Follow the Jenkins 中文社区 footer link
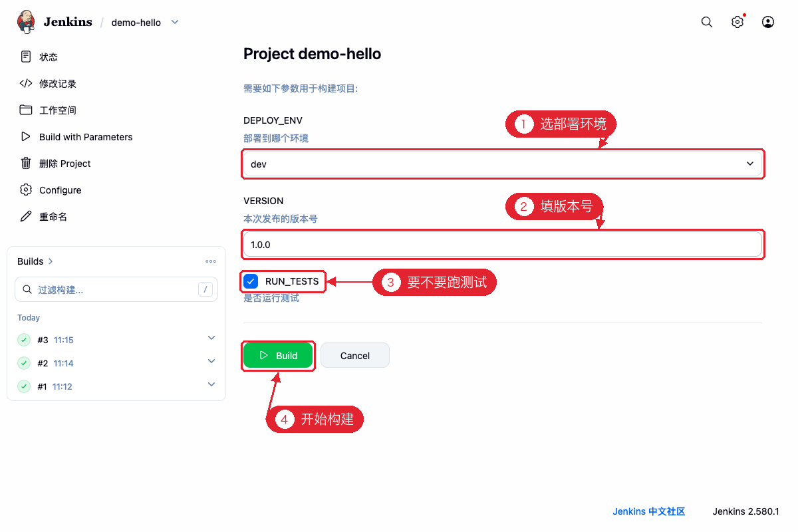Viewport: 798px width, 532px height. tap(649, 511)
